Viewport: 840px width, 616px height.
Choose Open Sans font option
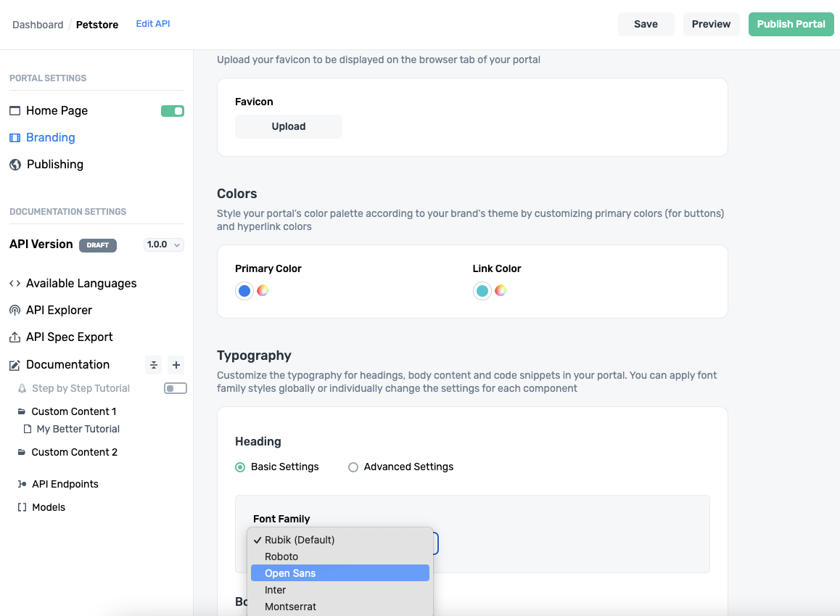[x=340, y=573]
